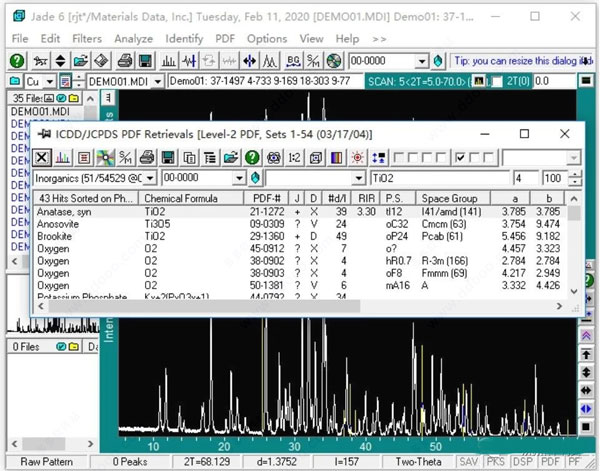Toggle the last checkbox in PDF Retrievals toolbar

[x=488, y=157]
